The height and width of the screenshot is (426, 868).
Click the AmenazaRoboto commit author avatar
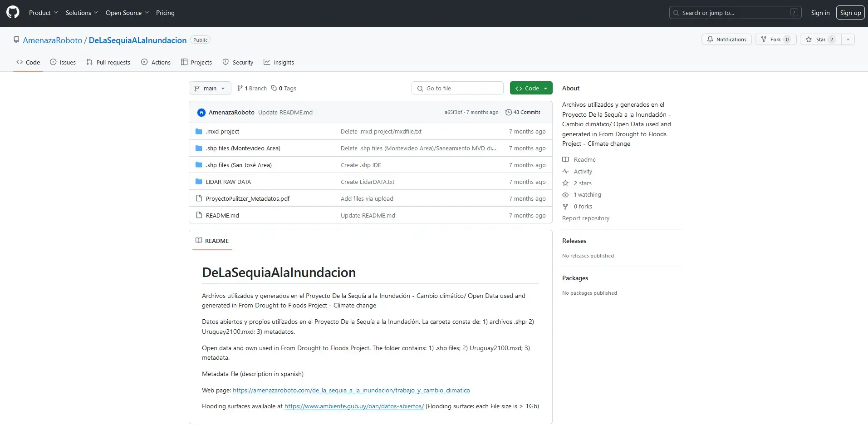[x=201, y=112]
